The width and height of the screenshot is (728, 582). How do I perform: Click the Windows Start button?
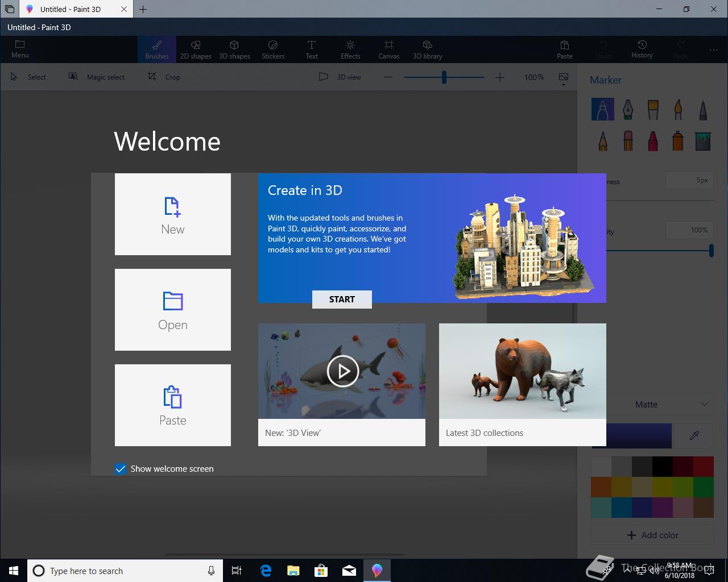(x=14, y=571)
